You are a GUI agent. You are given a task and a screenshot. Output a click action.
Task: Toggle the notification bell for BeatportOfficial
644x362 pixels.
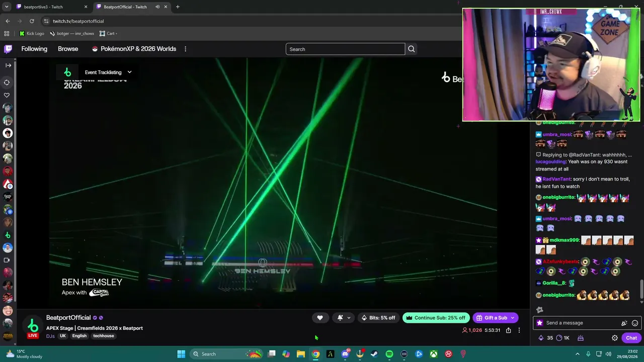[x=340, y=318]
